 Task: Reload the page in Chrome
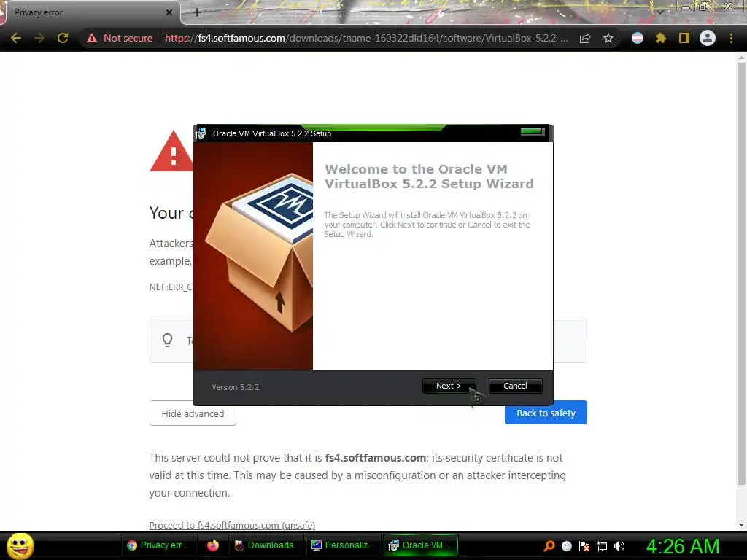coord(63,38)
